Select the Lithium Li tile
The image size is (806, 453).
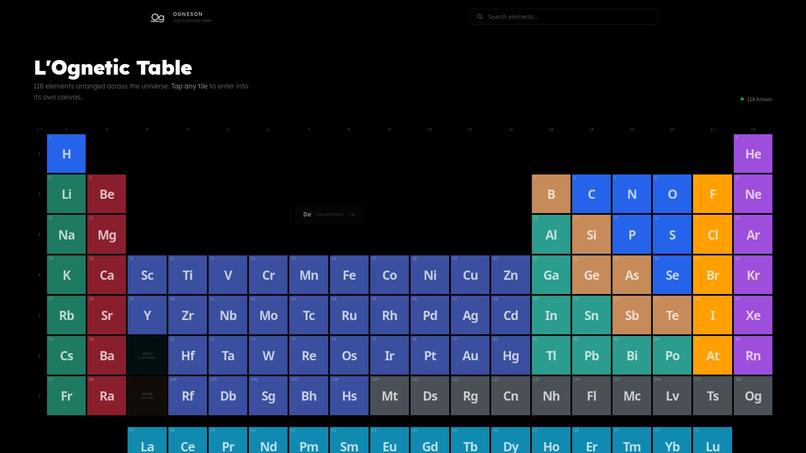pyautogui.click(x=66, y=194)
